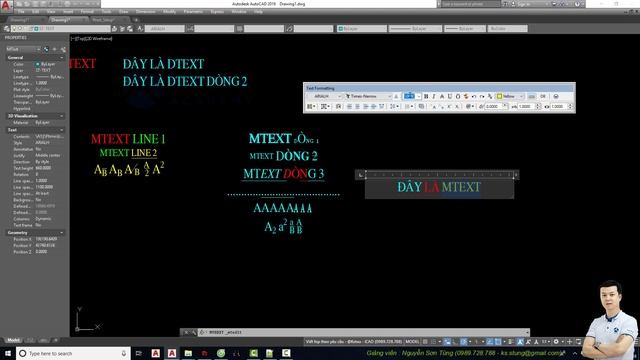Screen dimensions: 640x360
Task: Open the Yellow text color dropdown
Action: 510,96
